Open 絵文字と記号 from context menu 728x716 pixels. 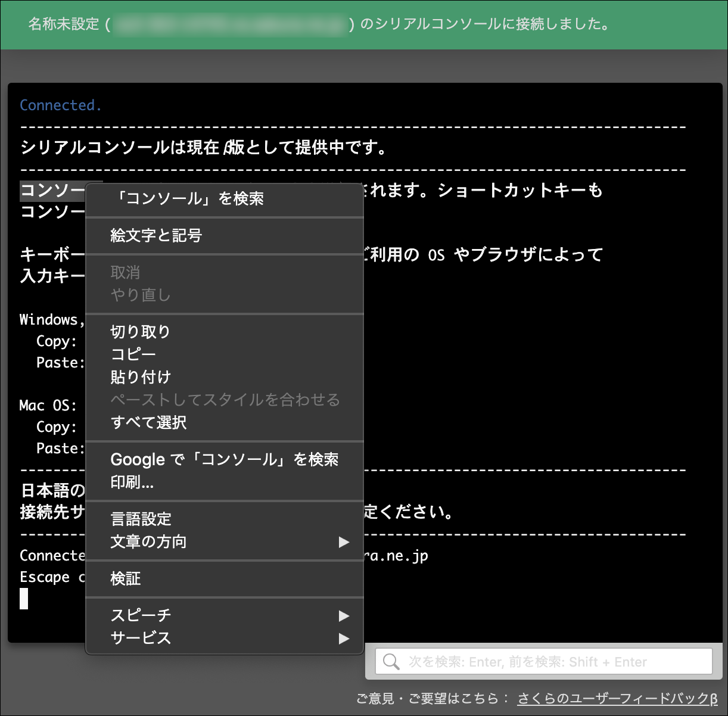coord(156,235)
